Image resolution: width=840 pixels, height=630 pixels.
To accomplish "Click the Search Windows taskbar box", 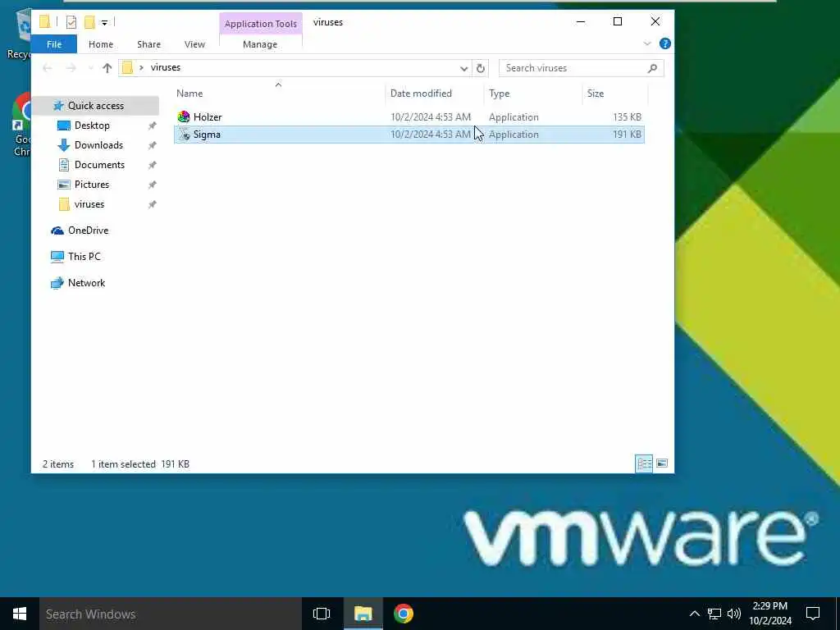I will 171,614.
